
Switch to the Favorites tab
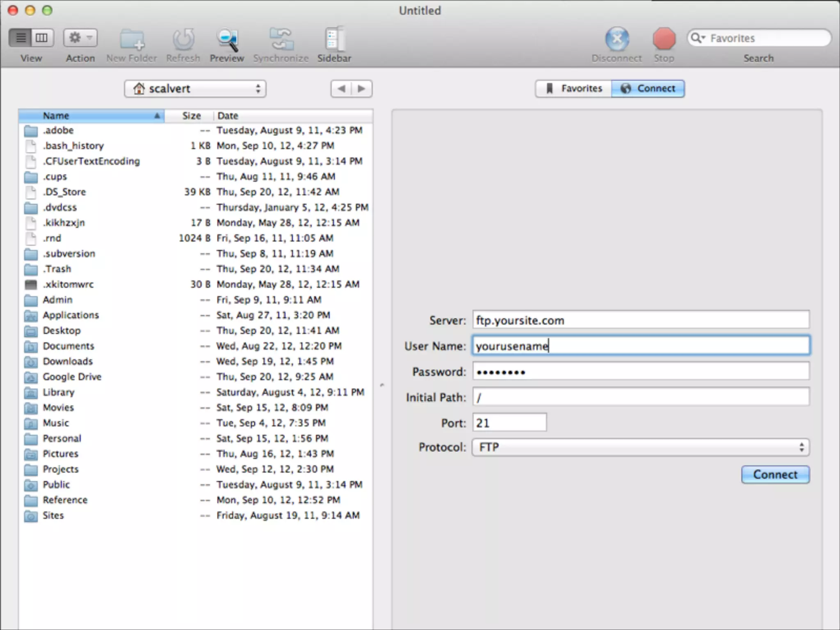tap(573, 89)
